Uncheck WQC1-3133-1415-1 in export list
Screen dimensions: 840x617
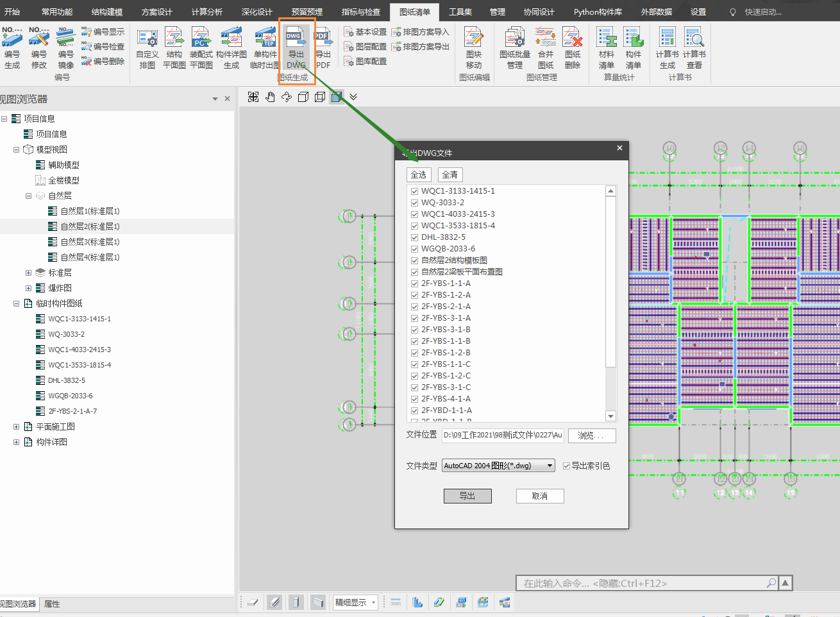coord(415,191)
